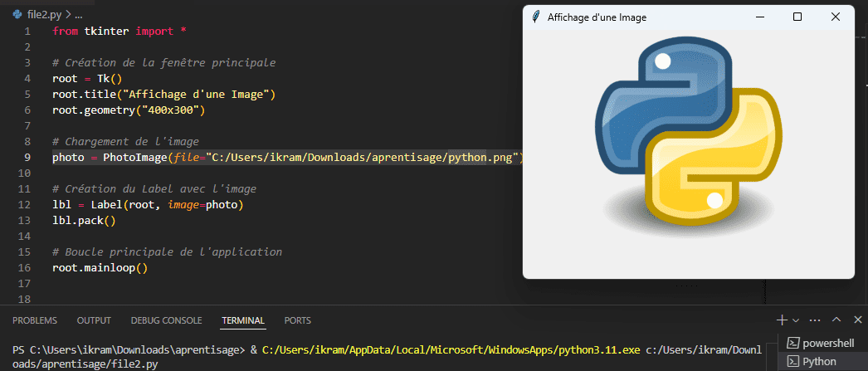The image size is (868, 371).
Task: Click the '# Chargement de l'image' comment
Action: 125,142
